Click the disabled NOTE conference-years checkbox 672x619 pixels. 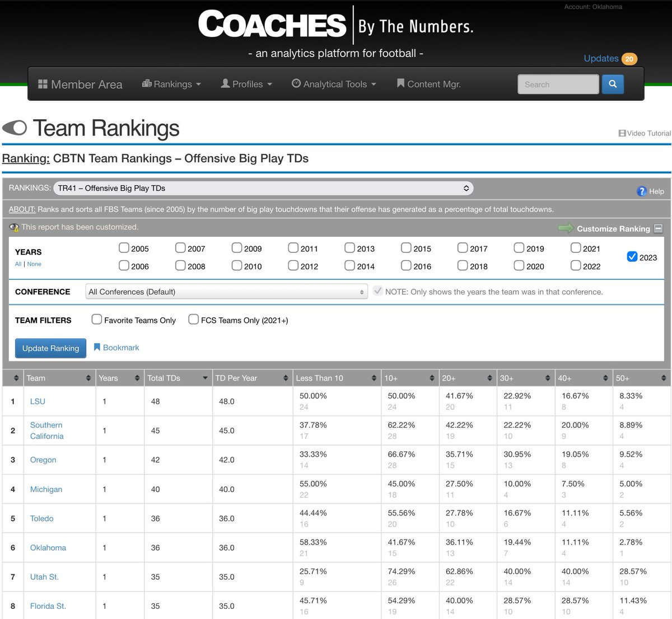click(378, 291)
